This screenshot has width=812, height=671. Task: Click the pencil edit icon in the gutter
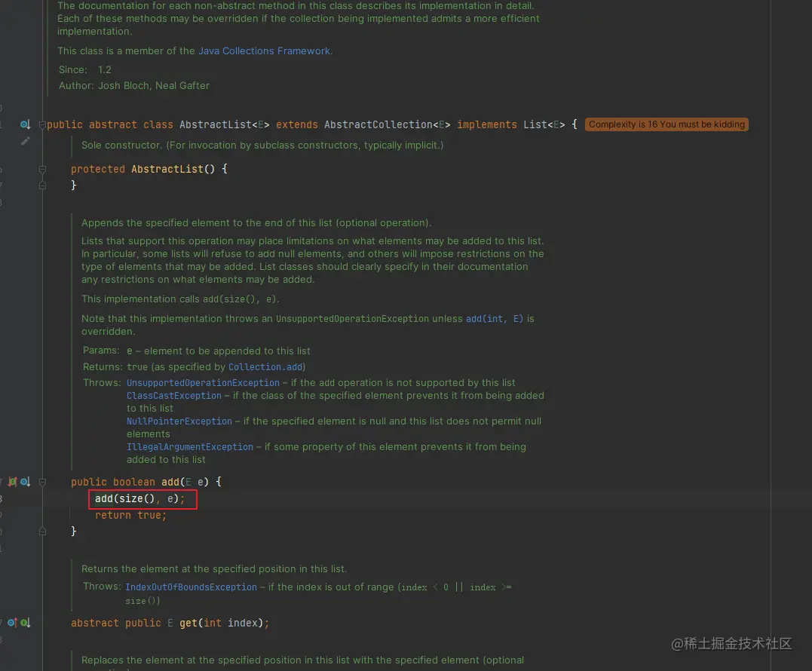25,141
